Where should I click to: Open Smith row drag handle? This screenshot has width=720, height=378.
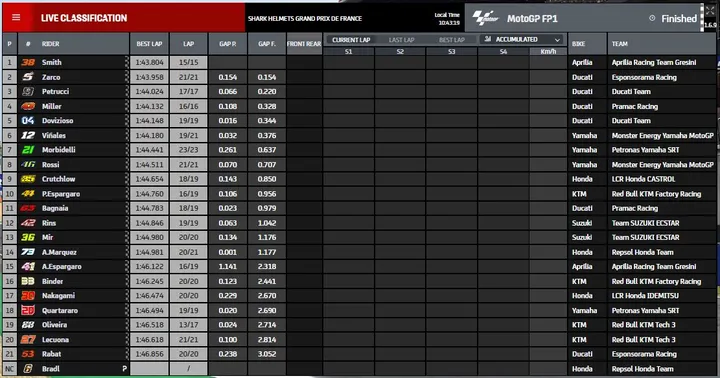click(127, 62)
